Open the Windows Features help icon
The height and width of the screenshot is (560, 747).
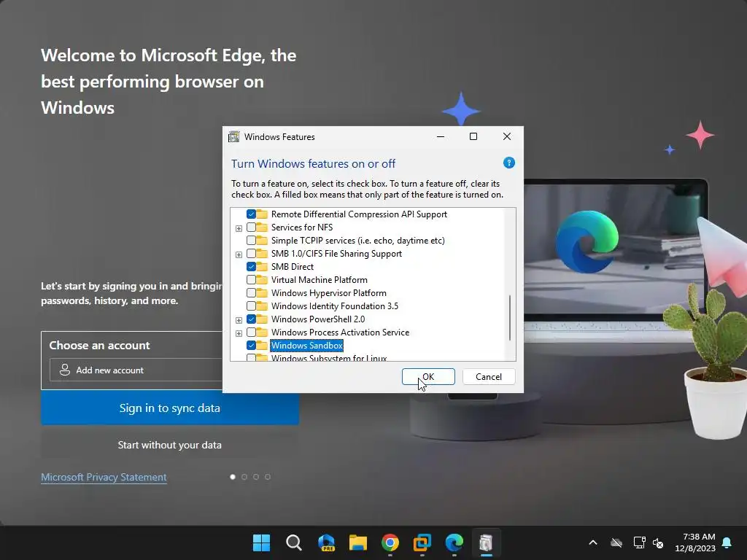point(508,163)
